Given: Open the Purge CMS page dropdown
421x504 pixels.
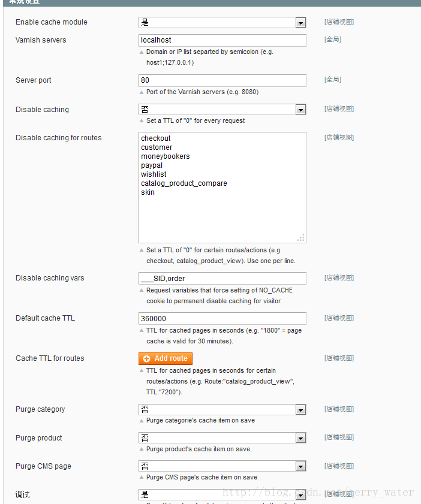Looking at the screenshot, I should [x=222, y=466].
